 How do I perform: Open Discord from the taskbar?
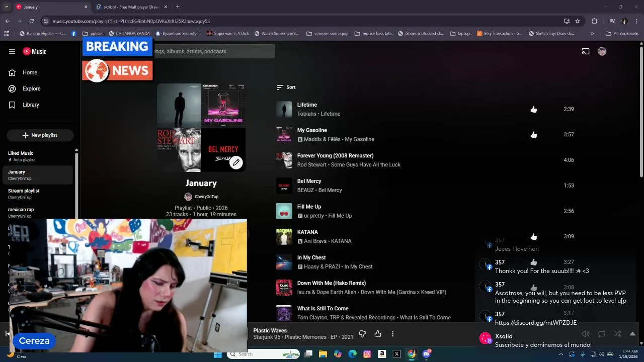point(427,354)
